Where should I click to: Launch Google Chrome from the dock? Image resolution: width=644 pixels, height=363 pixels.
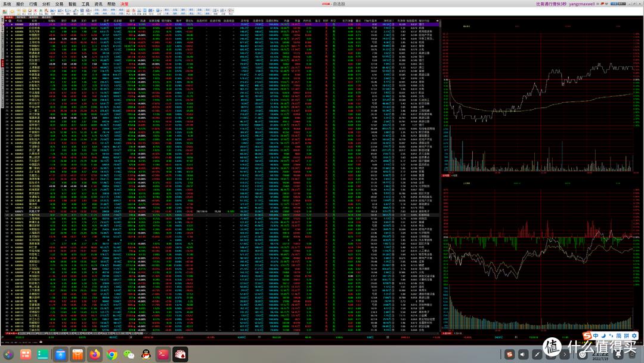click(x=112, y=355)
